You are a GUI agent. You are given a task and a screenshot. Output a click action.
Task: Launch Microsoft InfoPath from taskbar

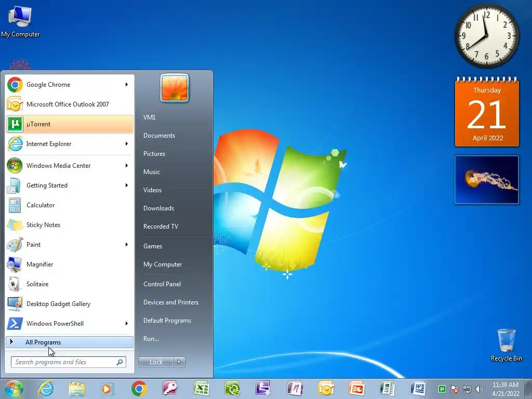pos(263,389)
